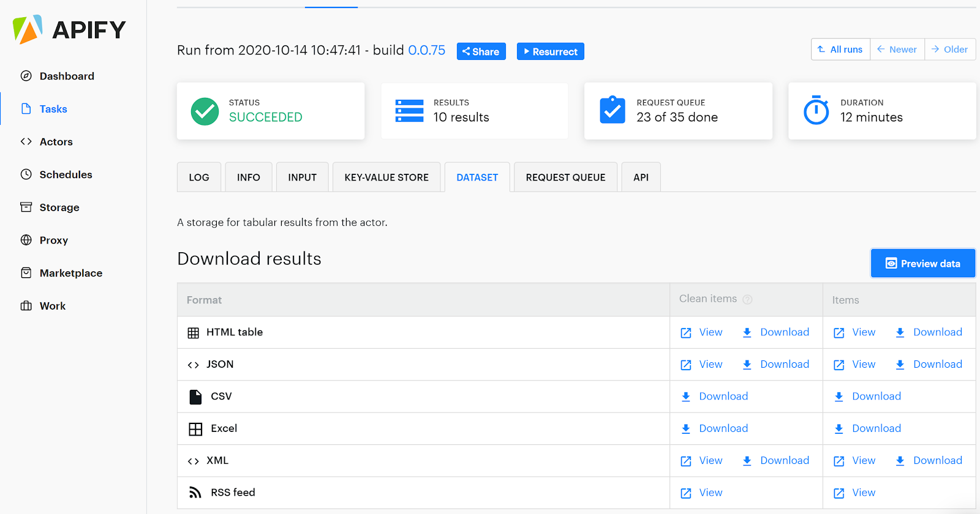
Task: Click the Marketplace bag icon
Action: tap(26, 273)
